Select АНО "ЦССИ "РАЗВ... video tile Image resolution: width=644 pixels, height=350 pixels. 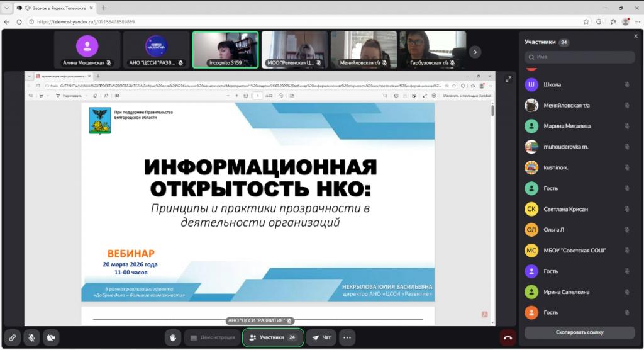coord(156,50)
